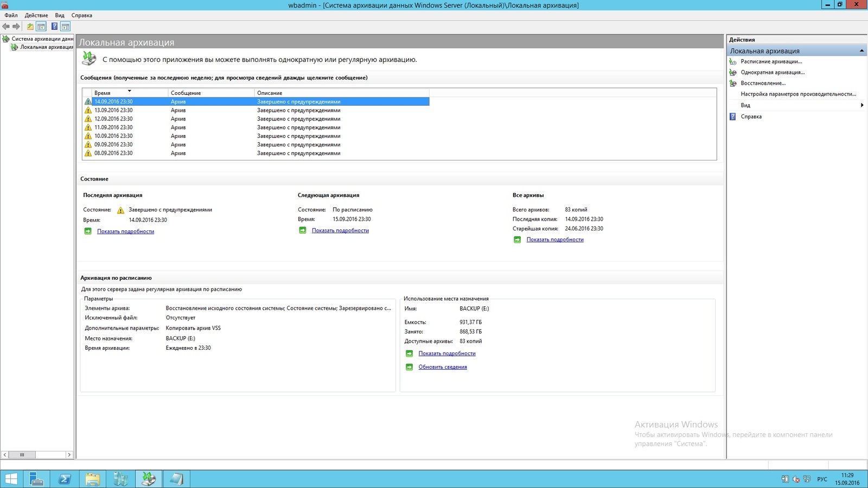Image resolution: width=868 pixels, height=488 pixels.
Task: Click the left arrow of tree pane scrollbar
Action: pos(5,455)
